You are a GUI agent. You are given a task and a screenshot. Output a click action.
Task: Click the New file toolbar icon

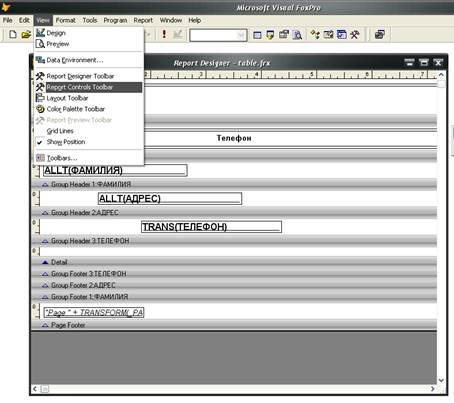pos(13,34)
